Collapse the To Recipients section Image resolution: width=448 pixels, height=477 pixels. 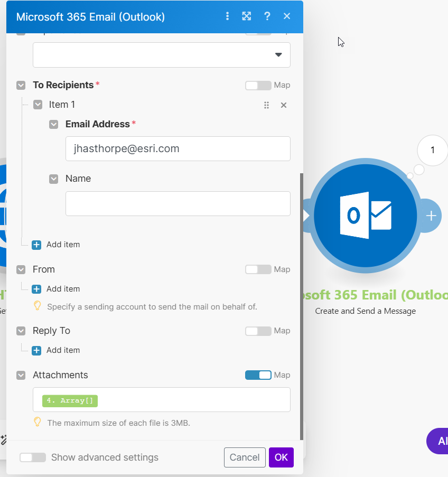pos(21,85)
